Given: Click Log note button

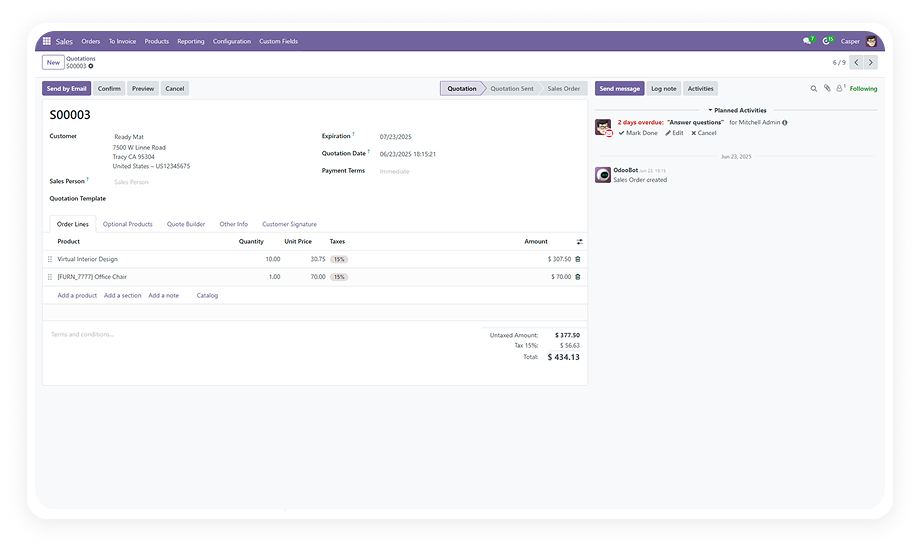Looking at the screenshot, I should pos(664,89).
